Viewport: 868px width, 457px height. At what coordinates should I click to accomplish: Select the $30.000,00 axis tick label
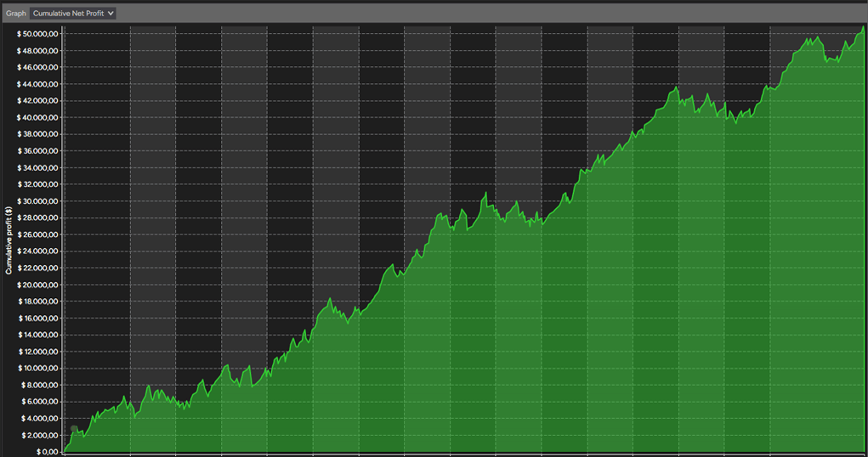point(37,200)
